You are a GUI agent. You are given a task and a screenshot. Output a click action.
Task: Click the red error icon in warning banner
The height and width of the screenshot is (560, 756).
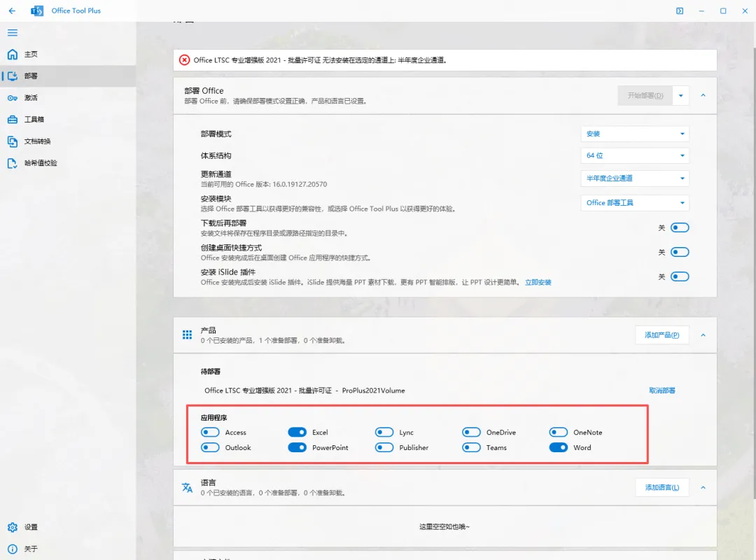click(184, 59)
